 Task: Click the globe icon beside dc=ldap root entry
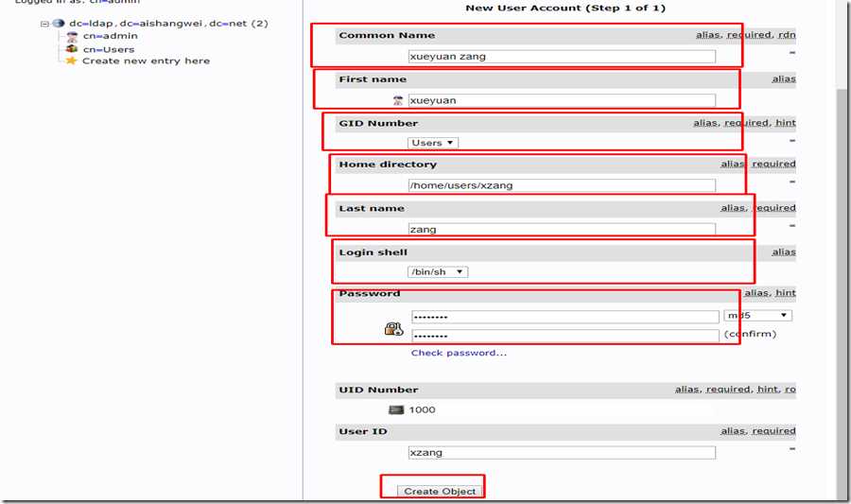(59, 24)
